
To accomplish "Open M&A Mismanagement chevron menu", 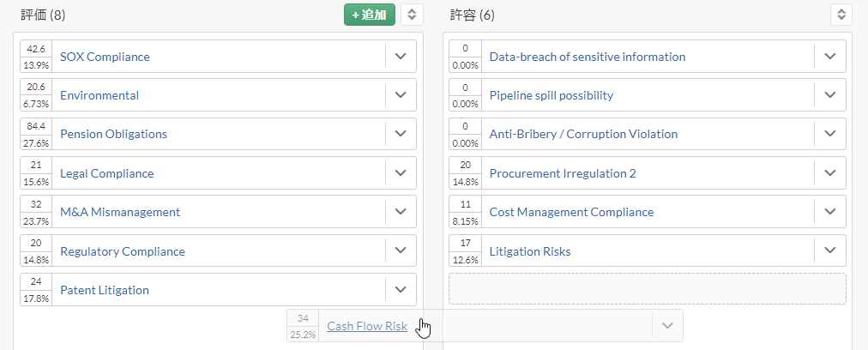I will point(401,212).
